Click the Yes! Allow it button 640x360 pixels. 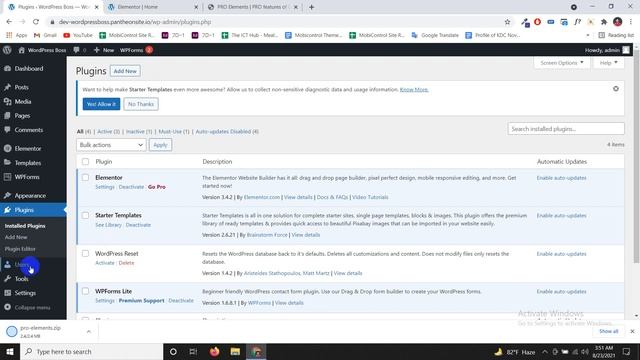coord(101,104)
